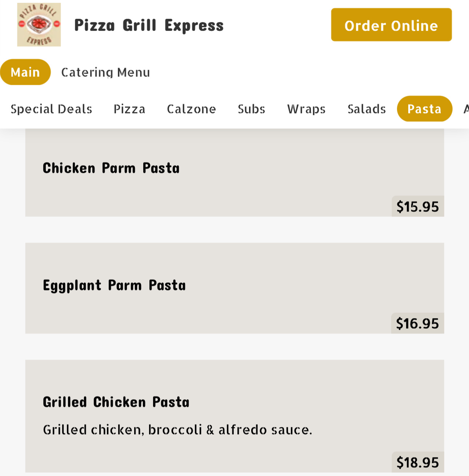Viewport: 469px width, 476px height.
Task: Click the Pizza Grill Express logo
Action: pos(39,25)
